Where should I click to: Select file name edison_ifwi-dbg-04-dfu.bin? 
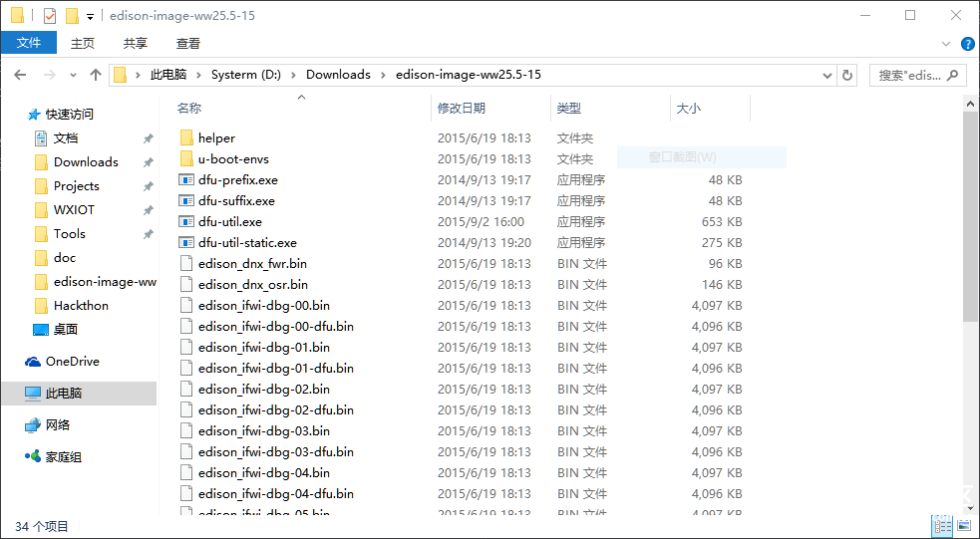(x=275, y=494)
